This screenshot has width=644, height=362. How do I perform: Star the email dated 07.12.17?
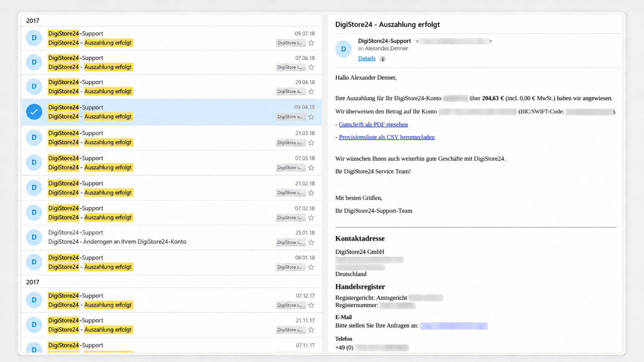tap(311, 305)
